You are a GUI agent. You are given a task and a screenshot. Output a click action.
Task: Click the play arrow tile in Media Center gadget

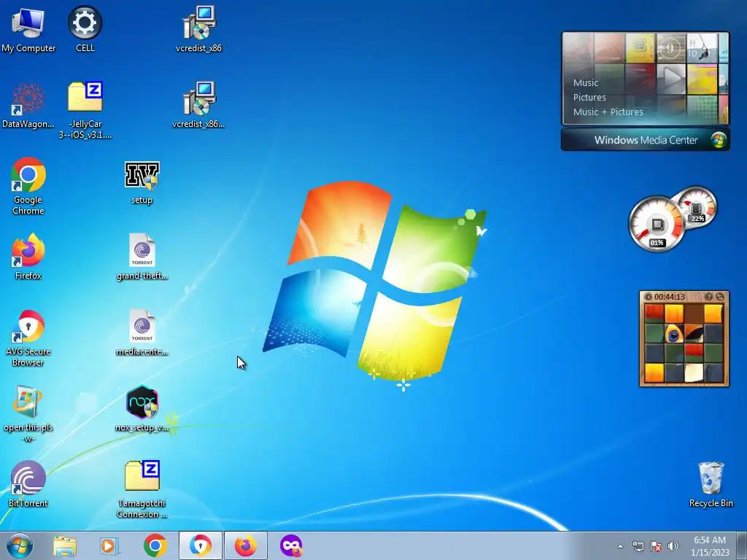(671, 79)
